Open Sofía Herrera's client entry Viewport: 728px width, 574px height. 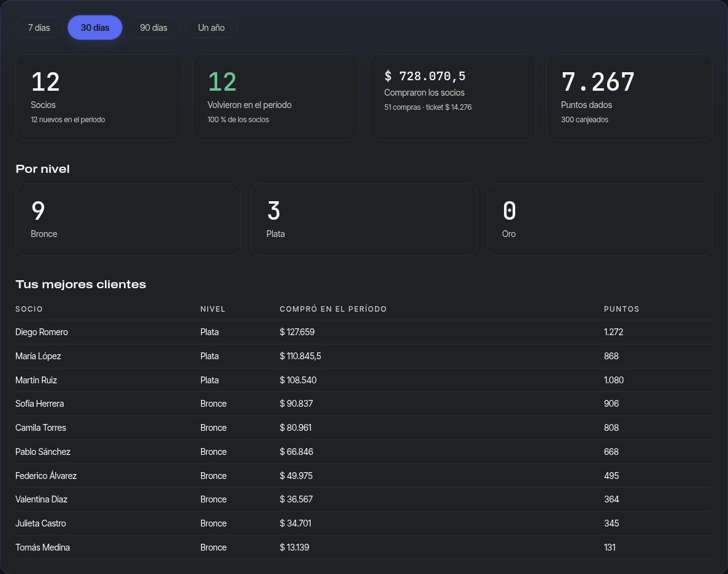[364, 404]
